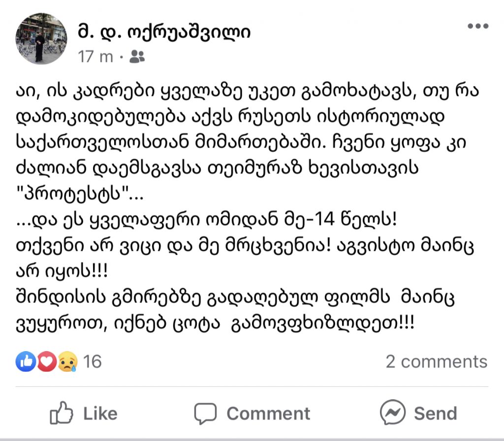Viewport: 504px width, 441px height.
Task: Open მ. დ. ოქრუაშვილი profile name link
Action: [164, 32]
